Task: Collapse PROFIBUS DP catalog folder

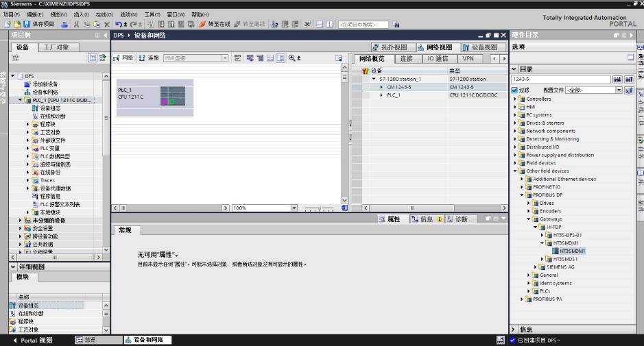Action: (522, 195)
